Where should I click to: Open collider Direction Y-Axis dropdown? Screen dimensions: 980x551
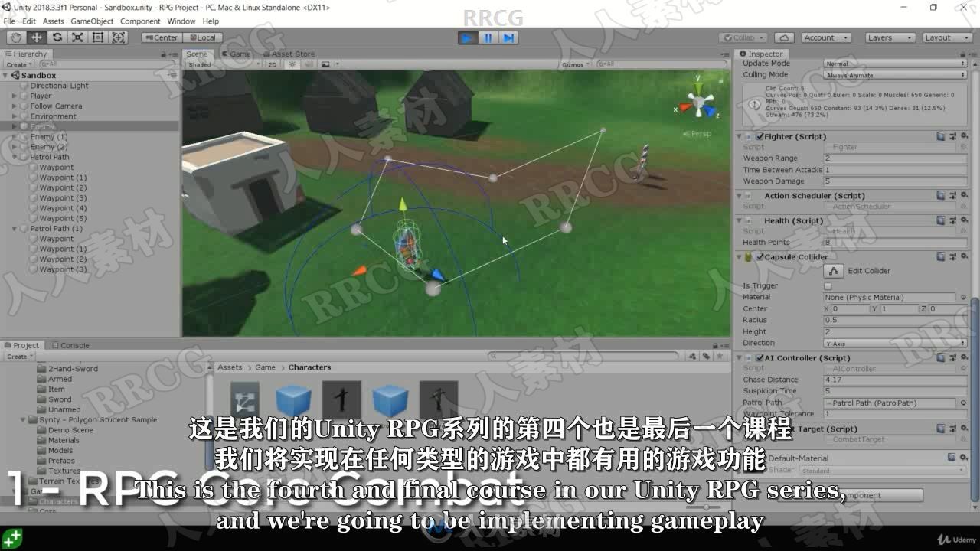[x=895, y=344]
